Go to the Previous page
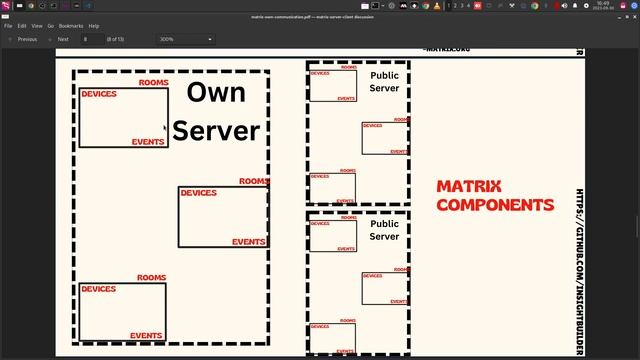Screen dimensions: 640x360 pyautogui.click(x=23, y=39)
